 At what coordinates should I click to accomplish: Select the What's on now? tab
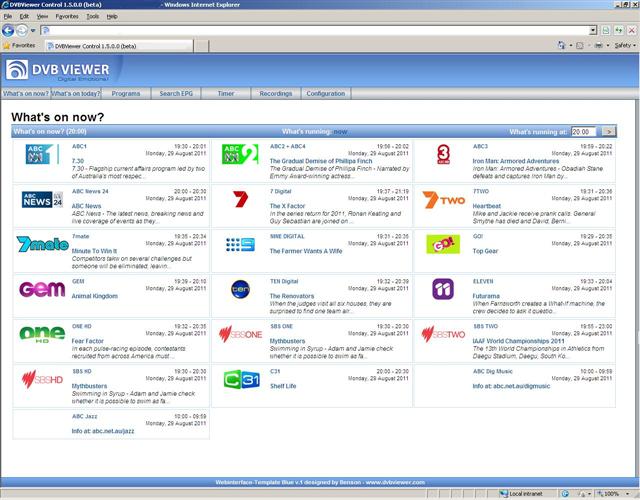[x=26, y=93]
